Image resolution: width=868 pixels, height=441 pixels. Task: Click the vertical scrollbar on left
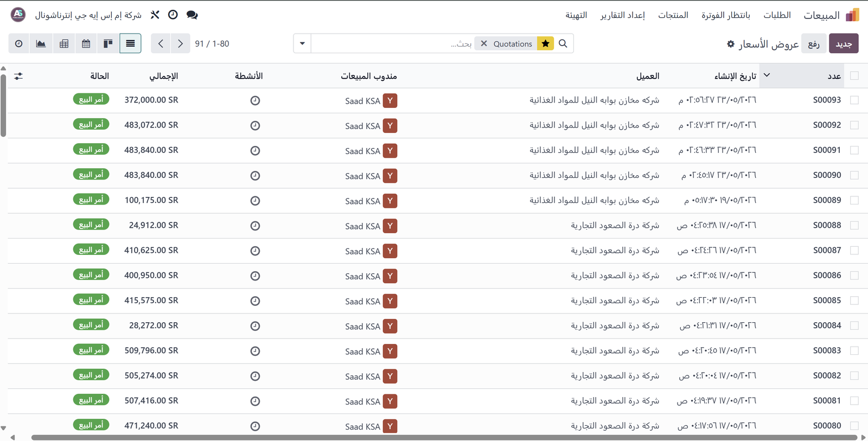tap(3, 106)
